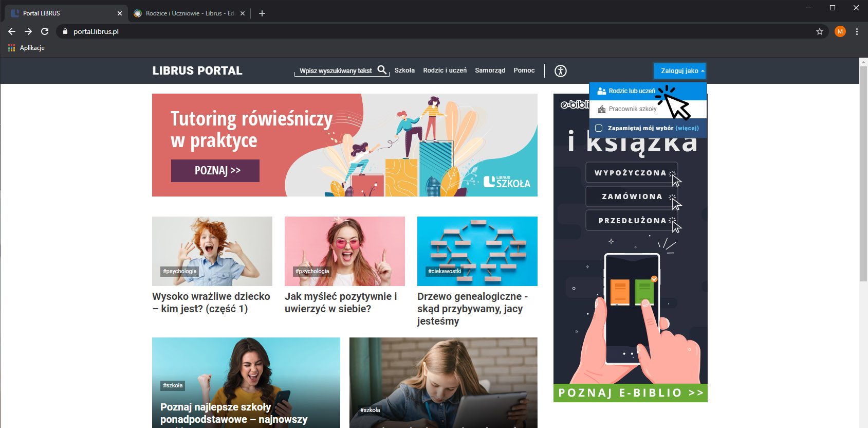868x428 pixels.
Task: Enable the Zapamiętaj mój wybór checkbox
Action: (x=599, y=128)
